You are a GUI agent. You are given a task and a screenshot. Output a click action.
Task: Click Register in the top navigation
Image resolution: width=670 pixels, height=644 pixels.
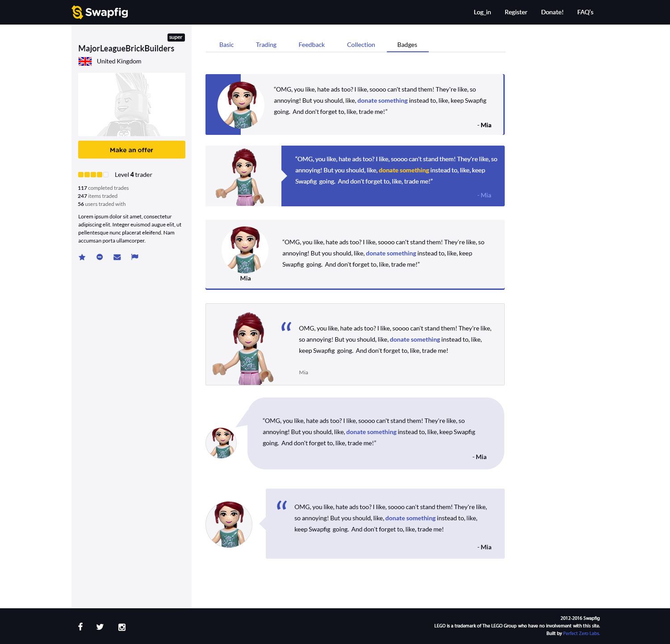(516, 12)
